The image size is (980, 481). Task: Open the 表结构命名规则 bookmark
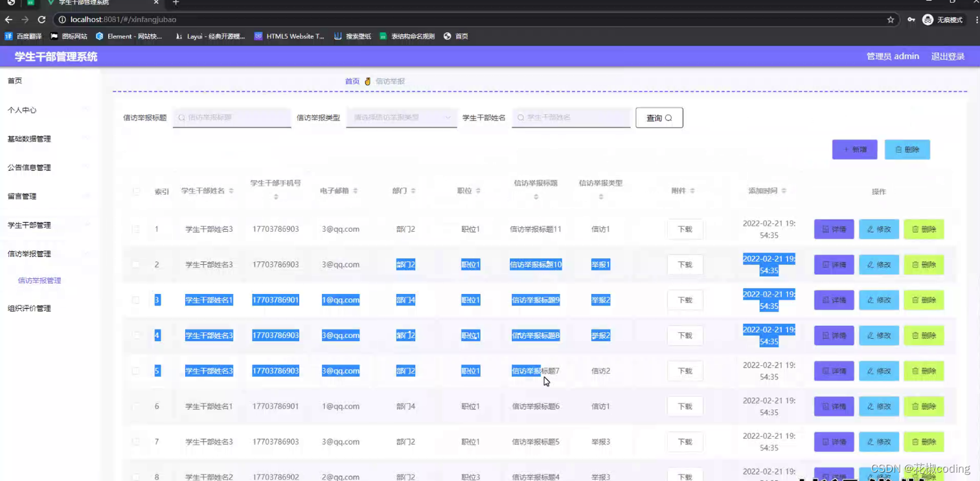point(407,36)
